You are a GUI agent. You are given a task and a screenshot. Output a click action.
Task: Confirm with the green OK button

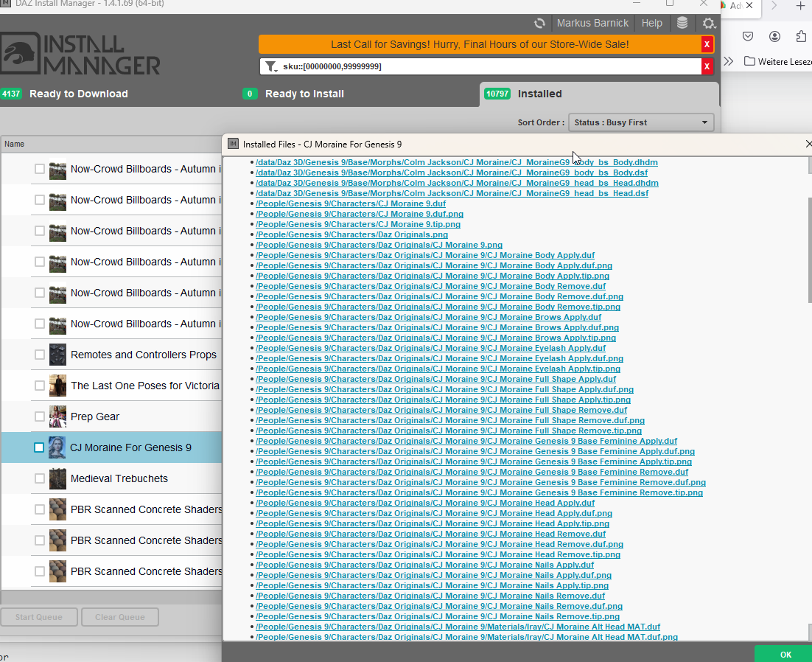785,654
